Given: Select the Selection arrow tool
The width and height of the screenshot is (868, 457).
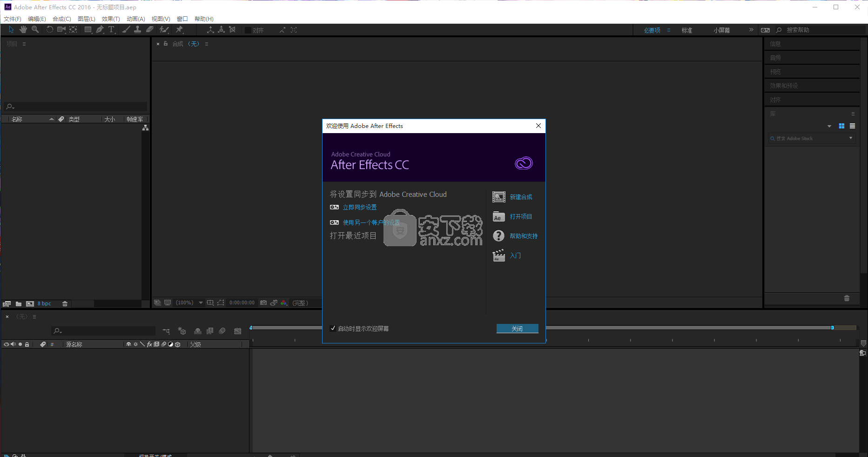Looking at the screenshot, I should click(x=11, y=29).
